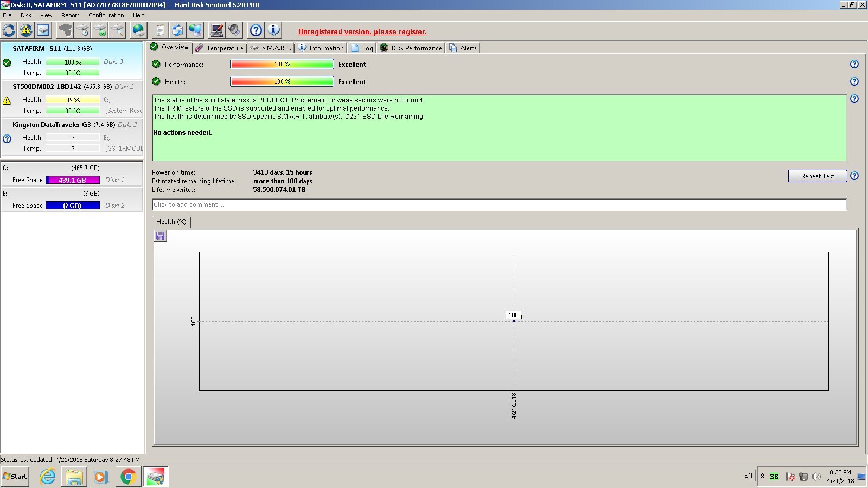Click the 100 data point on graph
The width and height of the screenshot is (868, 488).
(x=514, y=320)
